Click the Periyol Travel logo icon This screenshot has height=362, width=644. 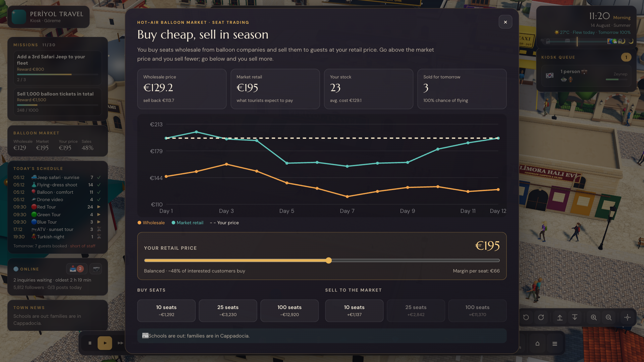[x=19, y=17]
